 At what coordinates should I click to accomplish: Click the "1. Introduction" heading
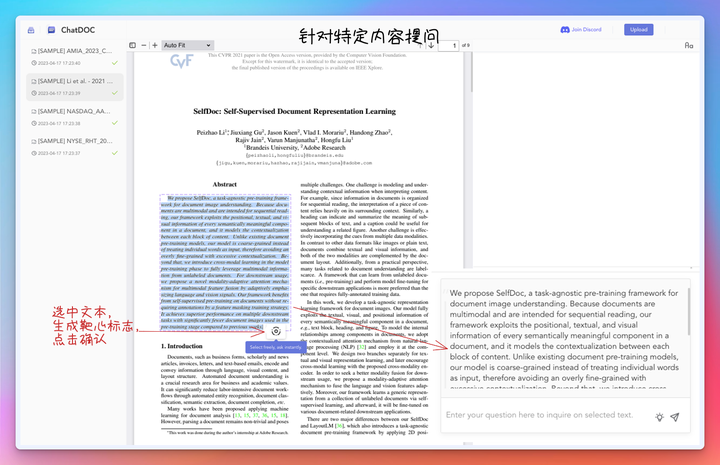point(182,346)
